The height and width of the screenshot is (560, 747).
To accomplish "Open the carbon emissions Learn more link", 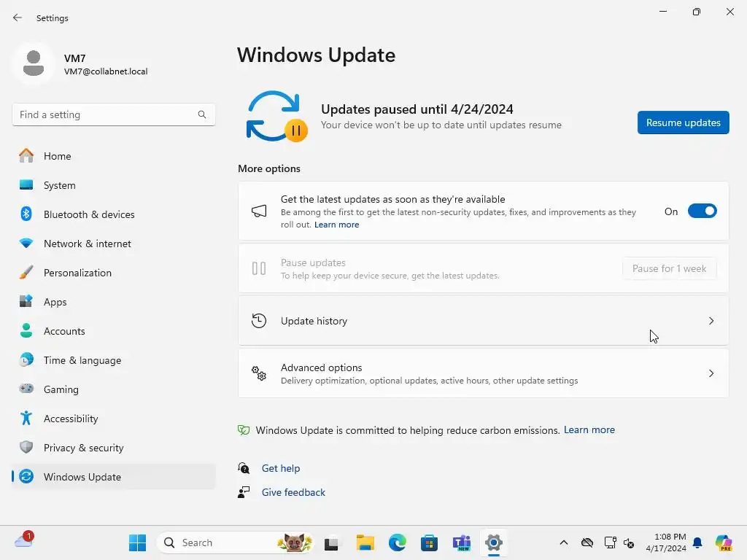I will [x=589, y=429].
